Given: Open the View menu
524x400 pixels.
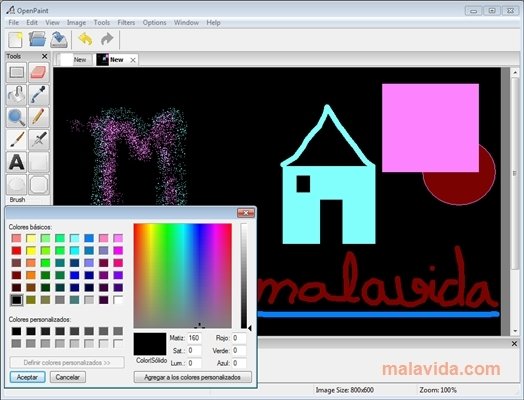Looking at the screenshot, I should coord(52,23).
